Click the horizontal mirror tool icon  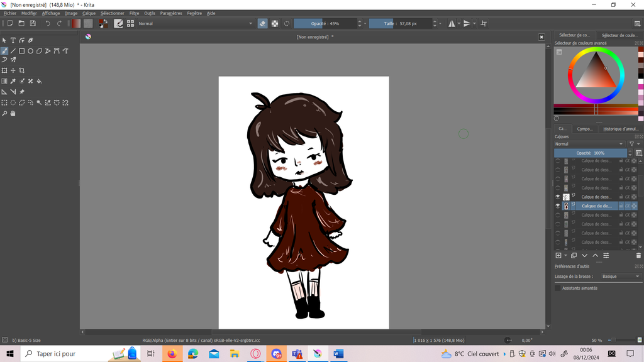(452, 23)
